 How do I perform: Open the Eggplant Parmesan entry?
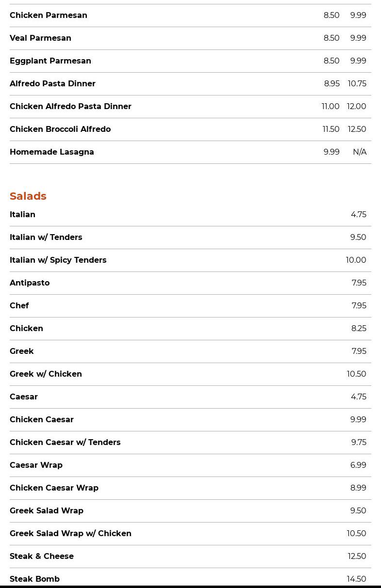pyautogui.click(x=50, y=61)
